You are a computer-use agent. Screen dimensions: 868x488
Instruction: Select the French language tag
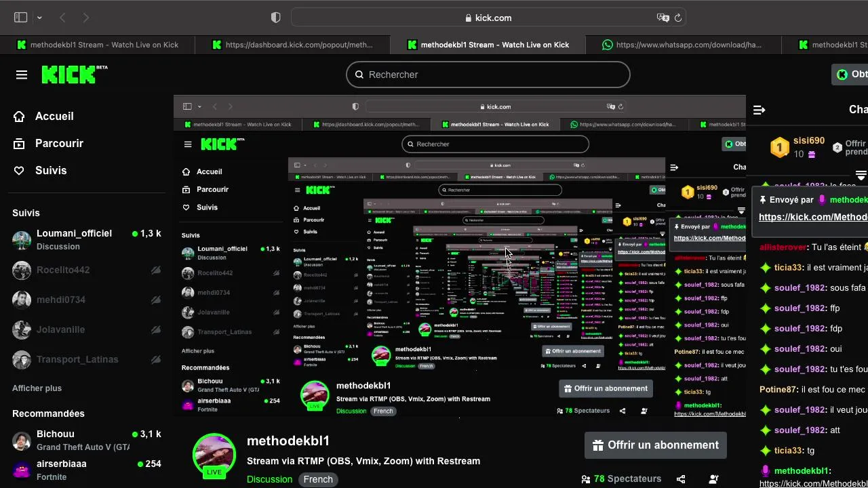pyautogui.click(x=318, y=479)
